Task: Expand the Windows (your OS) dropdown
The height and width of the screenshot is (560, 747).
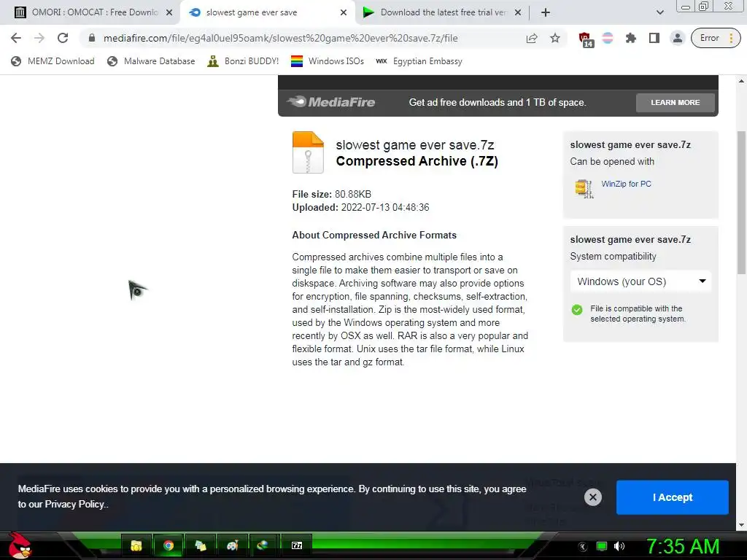Action: coord(640,281)
